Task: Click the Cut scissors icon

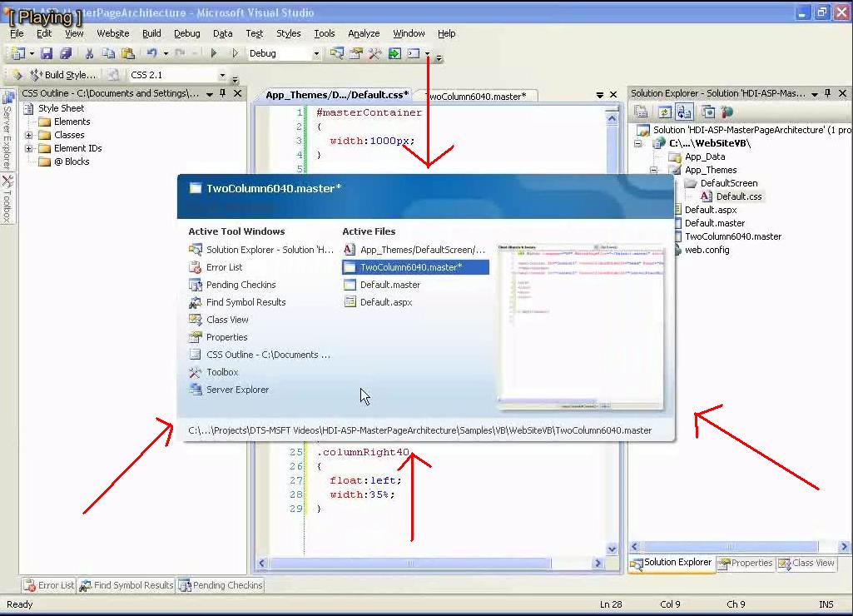Action: (x=89, y=53)
